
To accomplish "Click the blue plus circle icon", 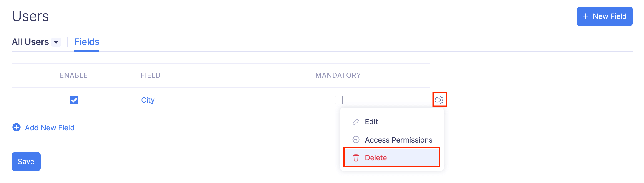I will point(16,127).
